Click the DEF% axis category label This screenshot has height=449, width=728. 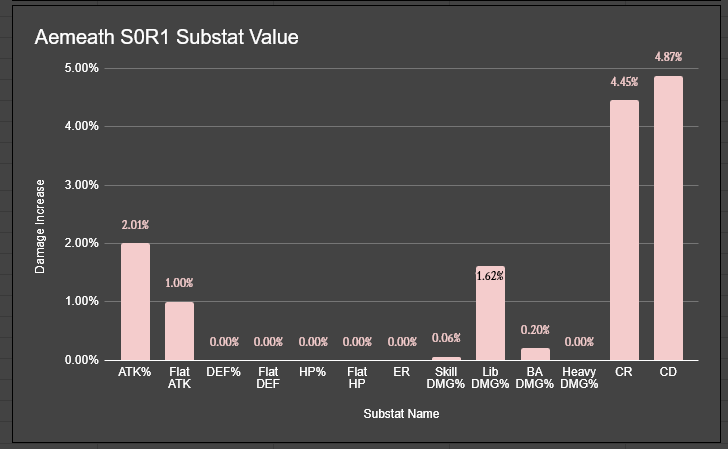click(x=223, y=372)
